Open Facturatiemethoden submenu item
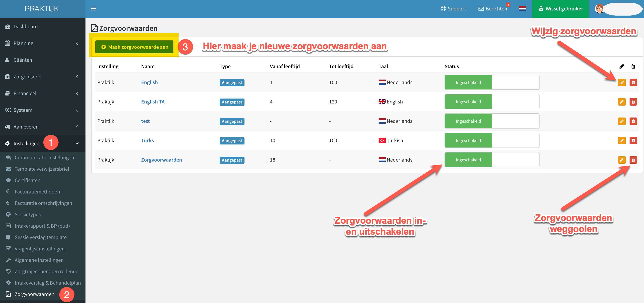This screenshot has height=303, width=644. click(43, 192)
